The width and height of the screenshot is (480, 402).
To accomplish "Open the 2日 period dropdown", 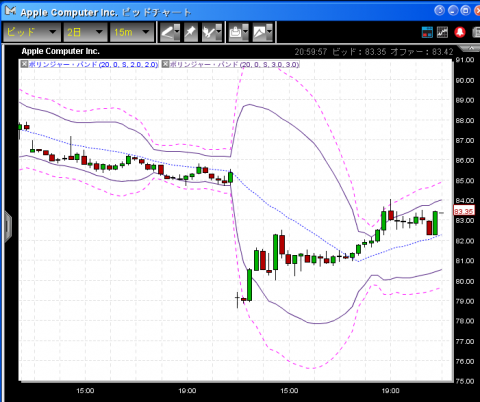I will (x=85, y=32).
